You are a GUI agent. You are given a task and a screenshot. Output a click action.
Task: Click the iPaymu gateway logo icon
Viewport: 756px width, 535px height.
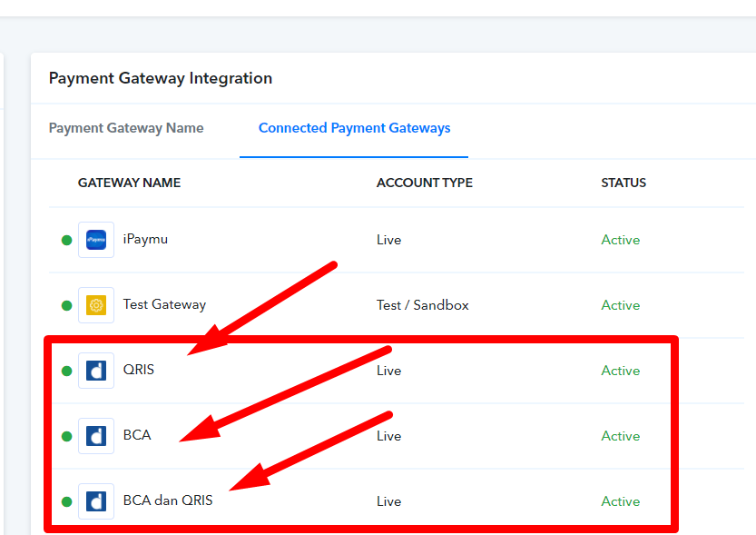96,240
